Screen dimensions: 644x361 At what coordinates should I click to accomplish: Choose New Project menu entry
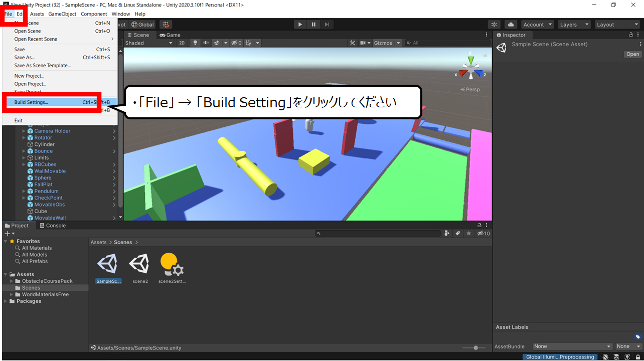(x=60, y=76)
